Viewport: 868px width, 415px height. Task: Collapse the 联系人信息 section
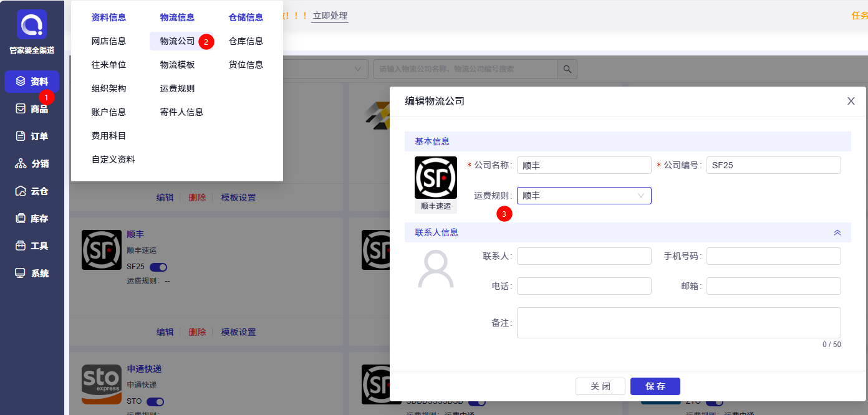tap(837, 232)
